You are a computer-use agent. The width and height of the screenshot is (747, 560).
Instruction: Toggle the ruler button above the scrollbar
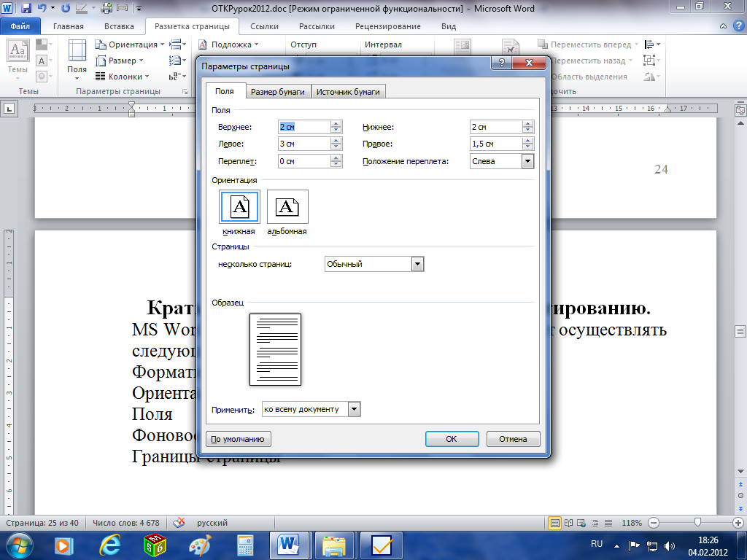coord(740,109)
